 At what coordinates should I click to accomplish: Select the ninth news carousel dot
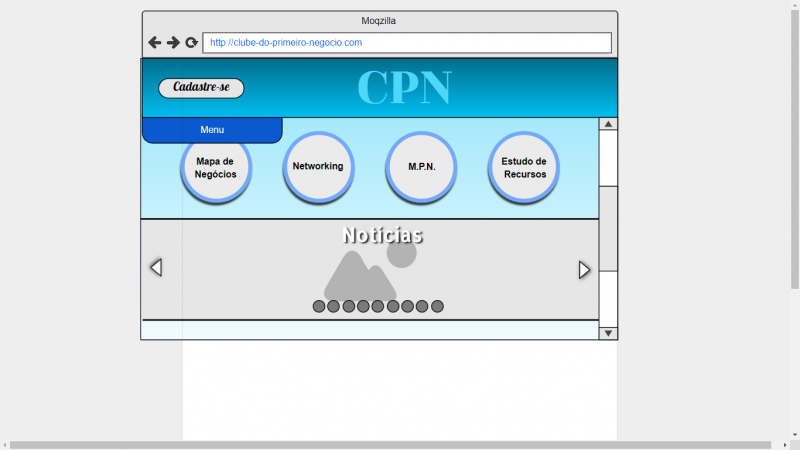437,306
